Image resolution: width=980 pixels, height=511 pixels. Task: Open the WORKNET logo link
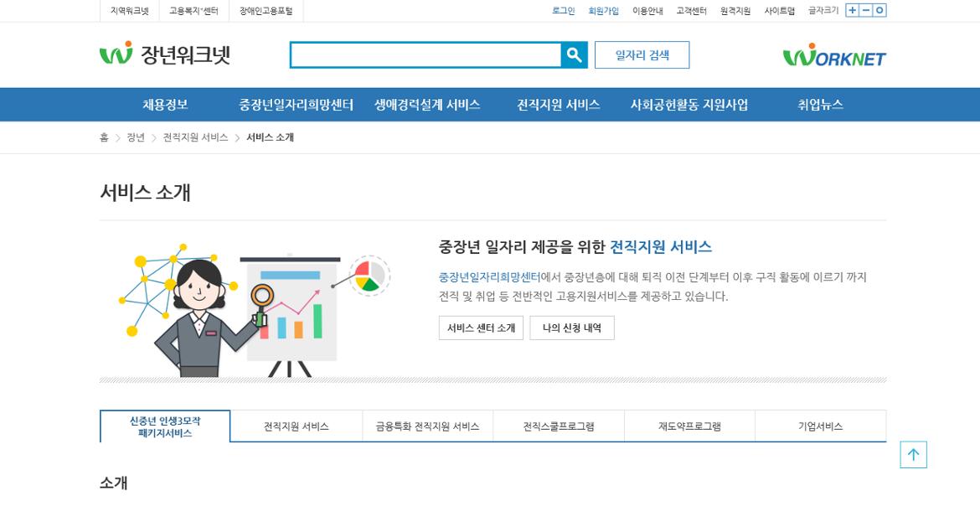833,55
